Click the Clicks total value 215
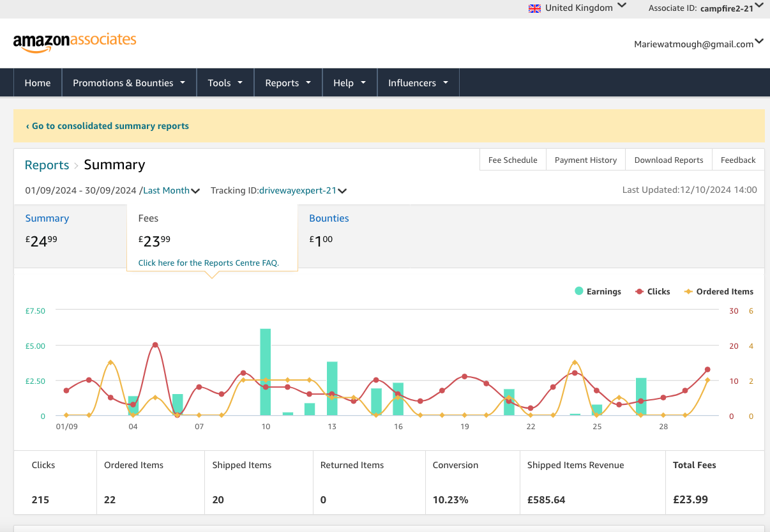 point(40,499)
